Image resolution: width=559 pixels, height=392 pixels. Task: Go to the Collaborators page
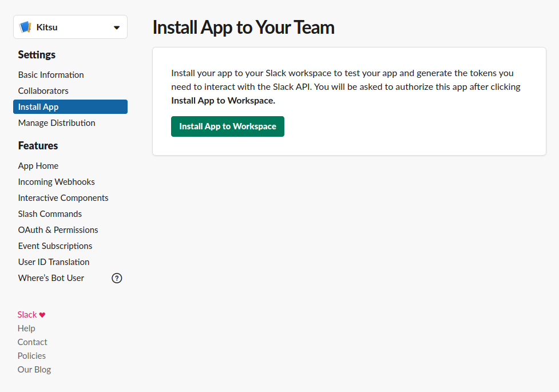point(43,90)
